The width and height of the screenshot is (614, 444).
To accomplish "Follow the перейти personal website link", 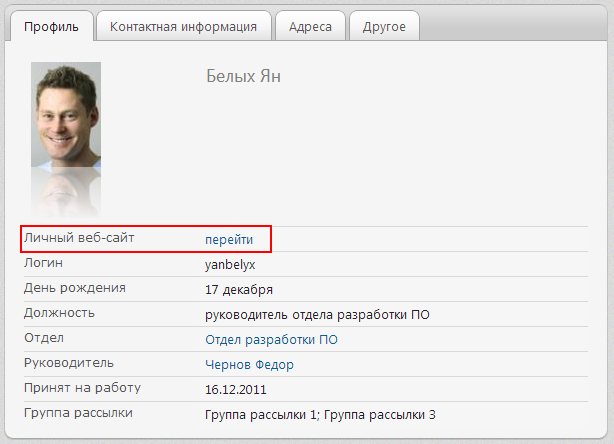I will 229,239.
